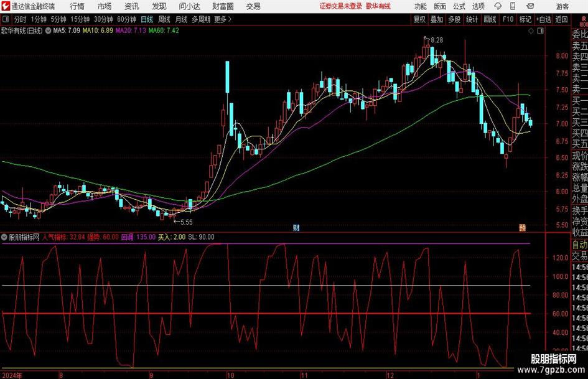Click the 财 financial marker on chart
588x379 pixels.
(296, 227)
